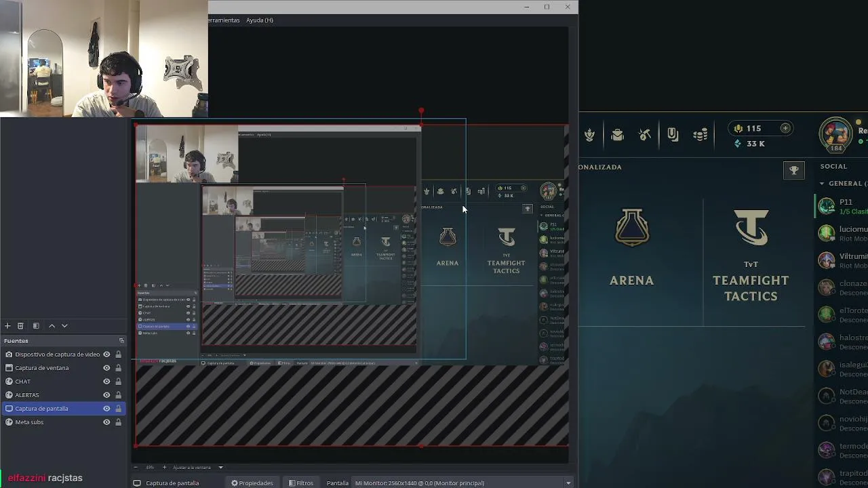868x488 pixels.
Task: Hide the Captura de pantalla source
Action: pos(106,409)
